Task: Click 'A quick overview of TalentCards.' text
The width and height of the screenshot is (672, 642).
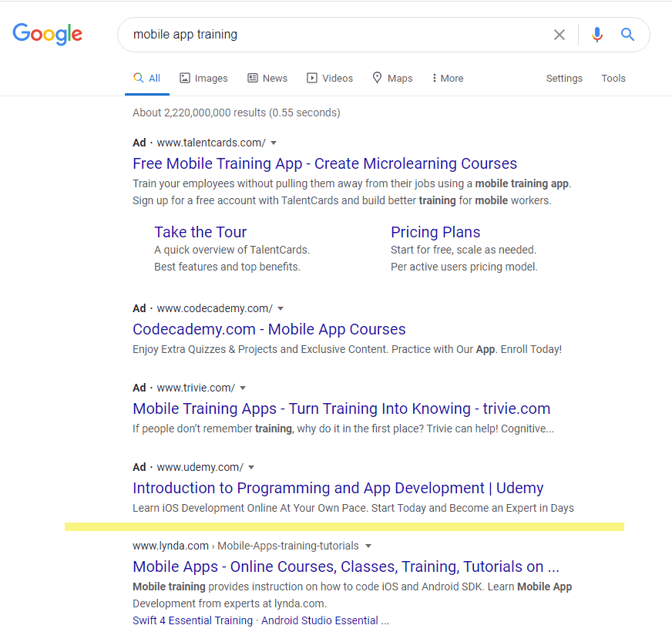Action: (232, 250)
